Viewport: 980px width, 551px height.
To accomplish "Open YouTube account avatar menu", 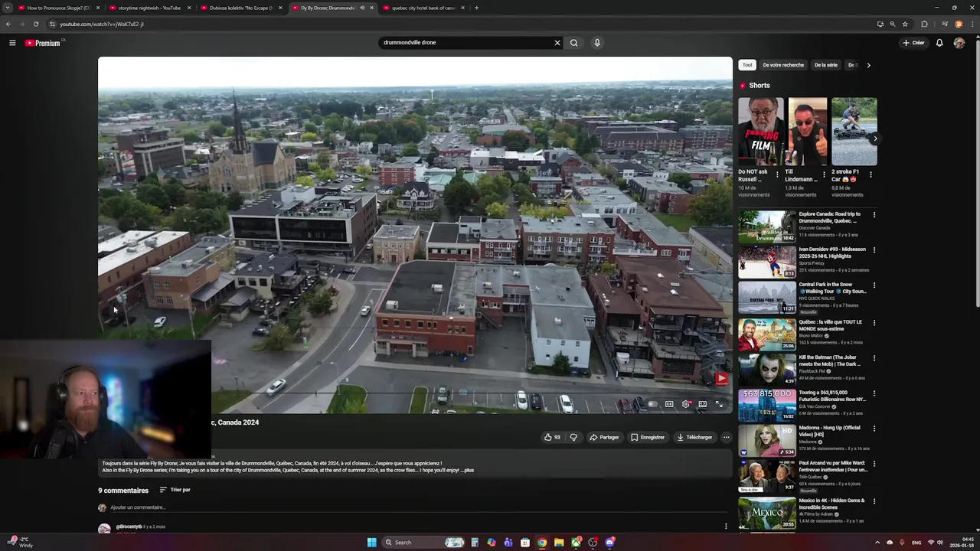I will click(959, 43).
